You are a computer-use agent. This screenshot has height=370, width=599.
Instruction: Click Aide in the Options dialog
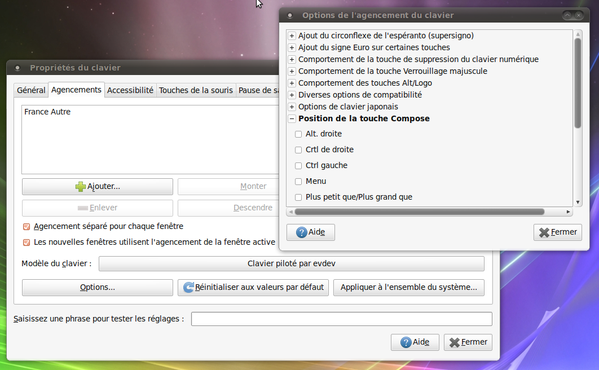pos(311,232)
